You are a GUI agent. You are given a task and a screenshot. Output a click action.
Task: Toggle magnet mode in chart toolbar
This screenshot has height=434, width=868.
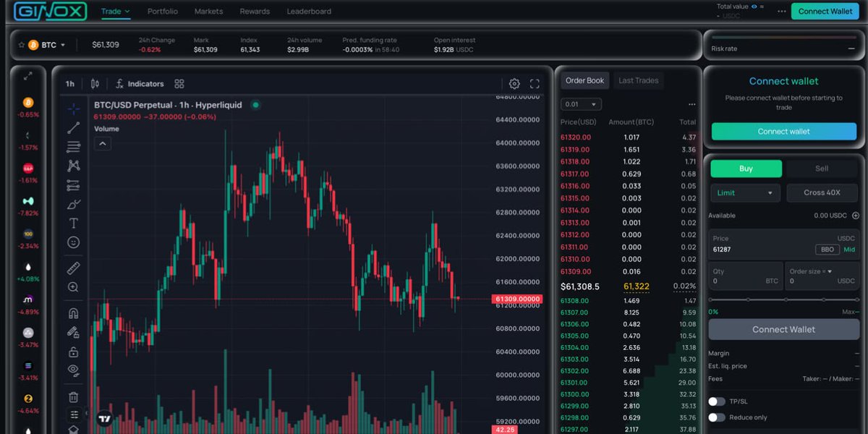(x=74, y=314)
